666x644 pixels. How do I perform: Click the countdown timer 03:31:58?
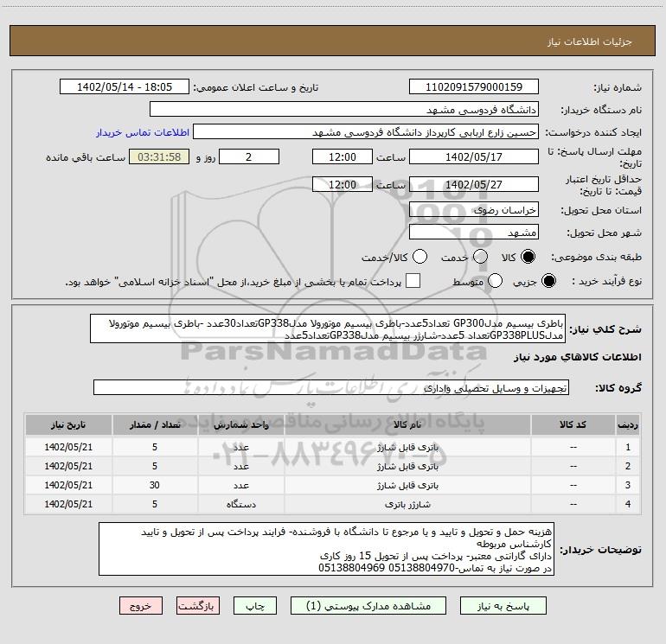(x=159, y=156)
